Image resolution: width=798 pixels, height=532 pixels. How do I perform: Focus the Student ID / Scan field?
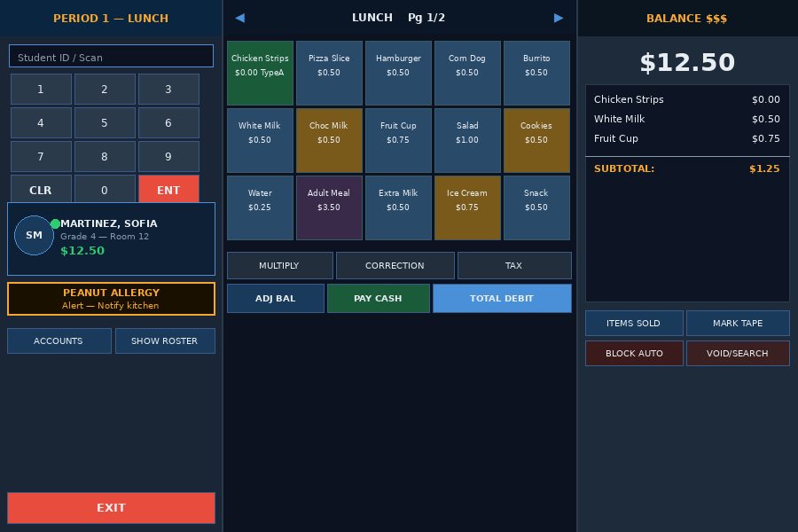(x=111, y=56)
